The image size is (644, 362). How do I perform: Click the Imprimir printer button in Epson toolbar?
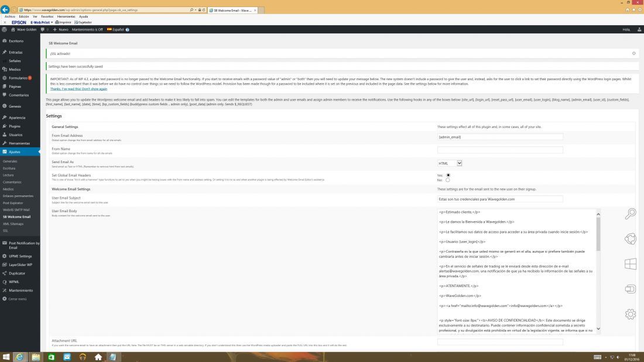click(63, 22)
